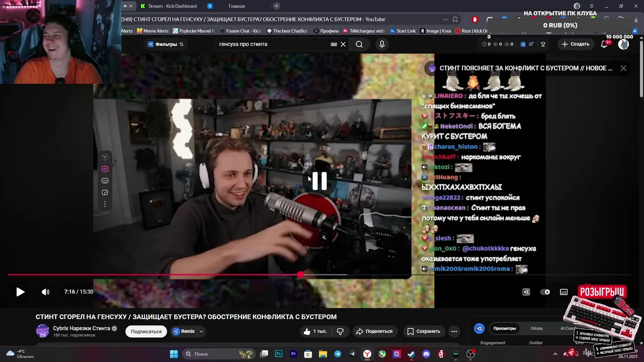
Task: Open address bar three-dot menu
Action: tap(445, 20)
